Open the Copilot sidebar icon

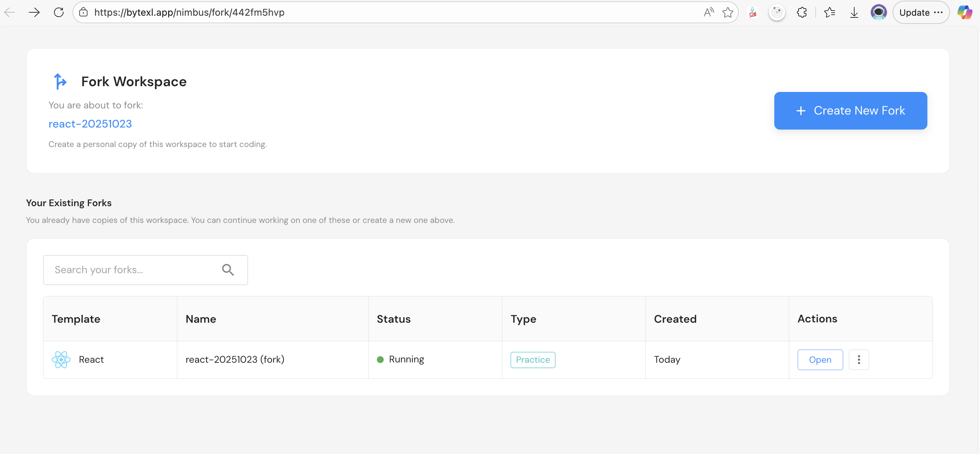point(964,13)
